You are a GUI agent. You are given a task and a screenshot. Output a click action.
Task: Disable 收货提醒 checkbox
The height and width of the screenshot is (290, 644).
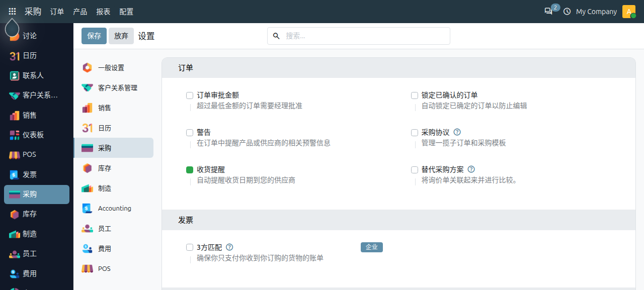coord(190,170)
